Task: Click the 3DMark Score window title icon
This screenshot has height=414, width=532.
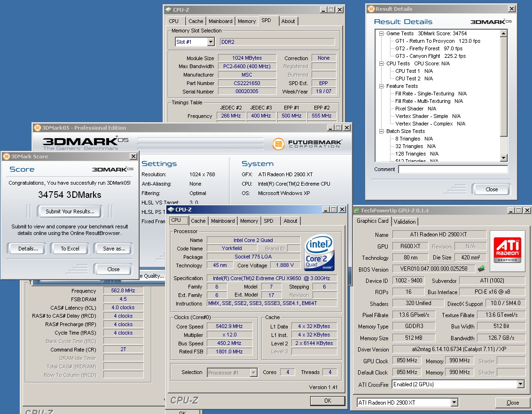Action: [6, 156]
